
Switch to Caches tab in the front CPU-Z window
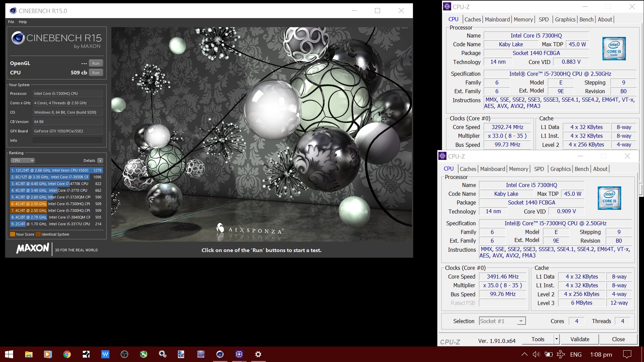(x=468, y=169)
